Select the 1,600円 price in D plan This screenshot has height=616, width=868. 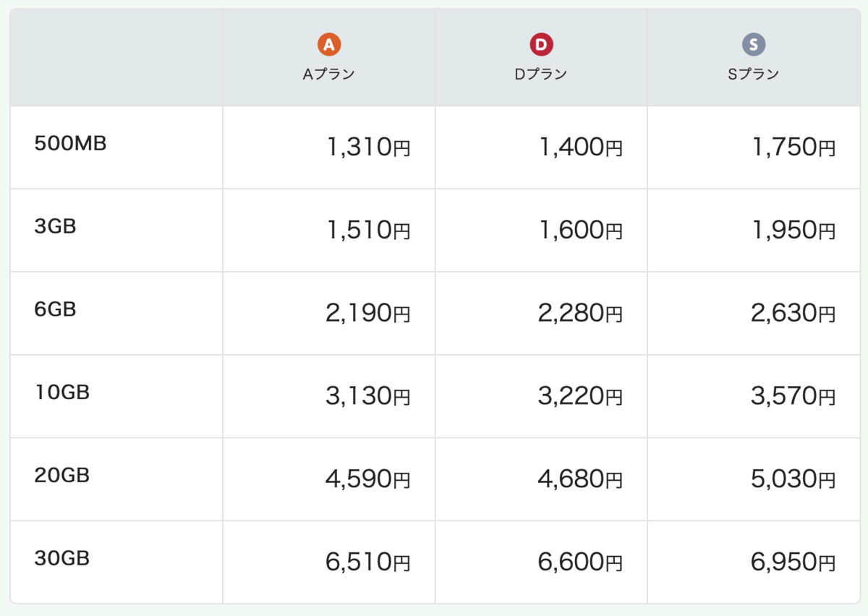pyautogui.click(x=581, y=231)
